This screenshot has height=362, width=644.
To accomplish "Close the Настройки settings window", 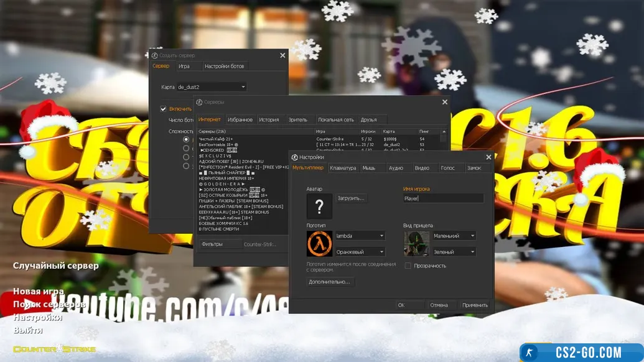I will [x=488, y=157].
